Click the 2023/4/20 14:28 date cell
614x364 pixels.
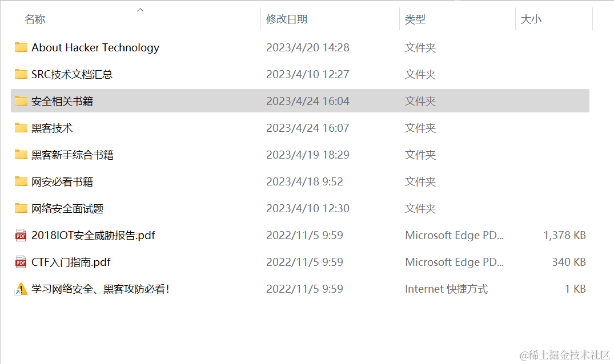(307, 47)
